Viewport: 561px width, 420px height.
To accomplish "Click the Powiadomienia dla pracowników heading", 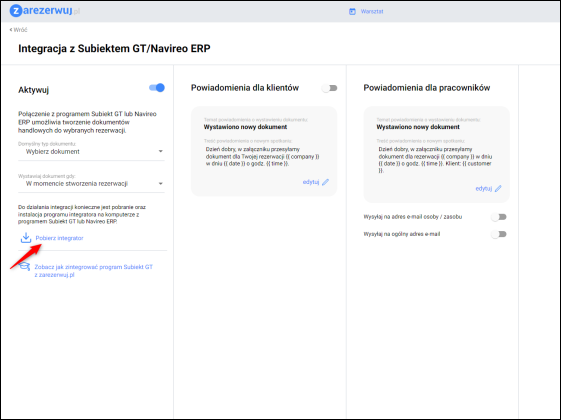I will pos(426,88).
